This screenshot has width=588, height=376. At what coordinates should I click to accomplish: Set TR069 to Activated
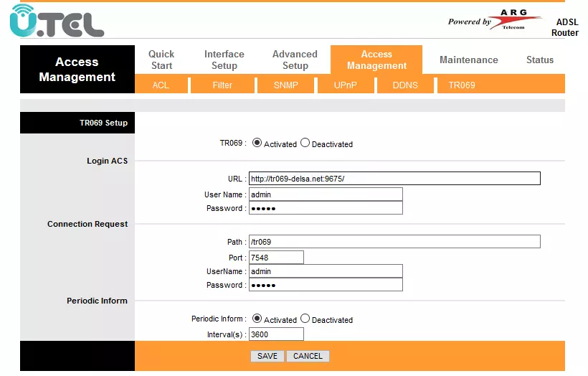(x=257, y=143)
